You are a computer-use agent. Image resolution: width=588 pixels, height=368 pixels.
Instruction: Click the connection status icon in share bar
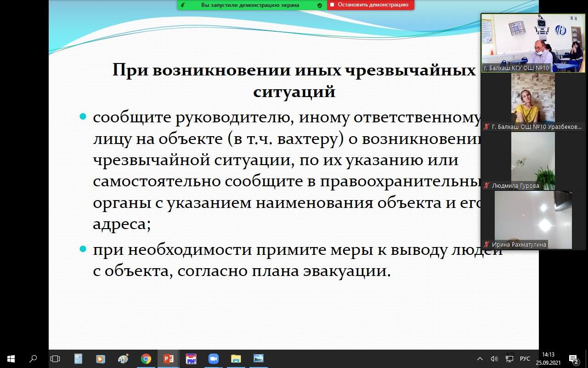[183, 5]
